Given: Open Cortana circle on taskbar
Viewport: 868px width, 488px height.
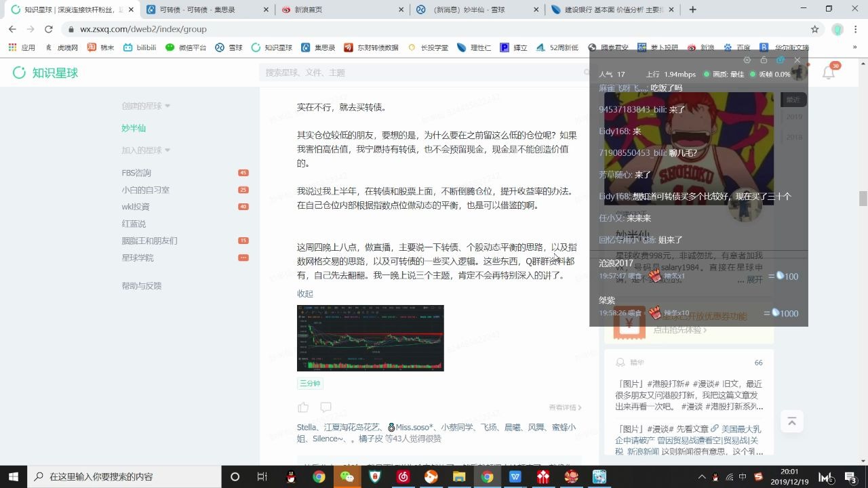Looking at the screenshot, I should (235, 477).
